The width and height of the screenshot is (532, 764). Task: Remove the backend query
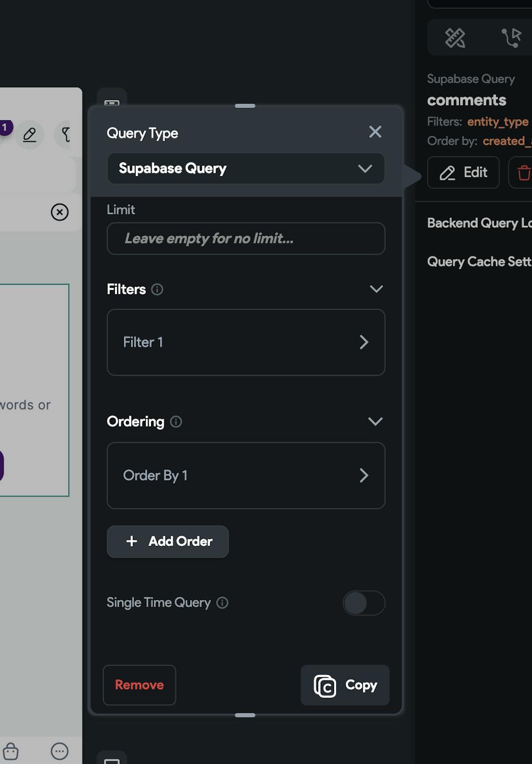point(139,685)
